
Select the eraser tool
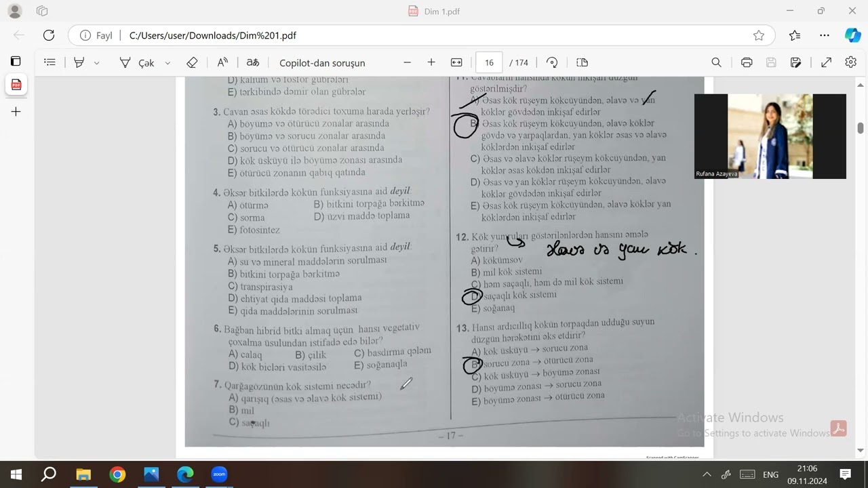pos(192,62)
